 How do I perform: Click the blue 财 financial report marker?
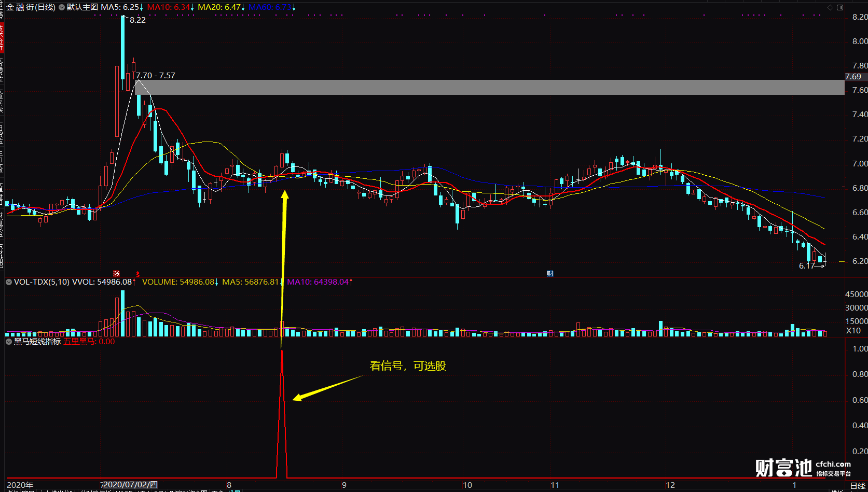pos(550,273)
